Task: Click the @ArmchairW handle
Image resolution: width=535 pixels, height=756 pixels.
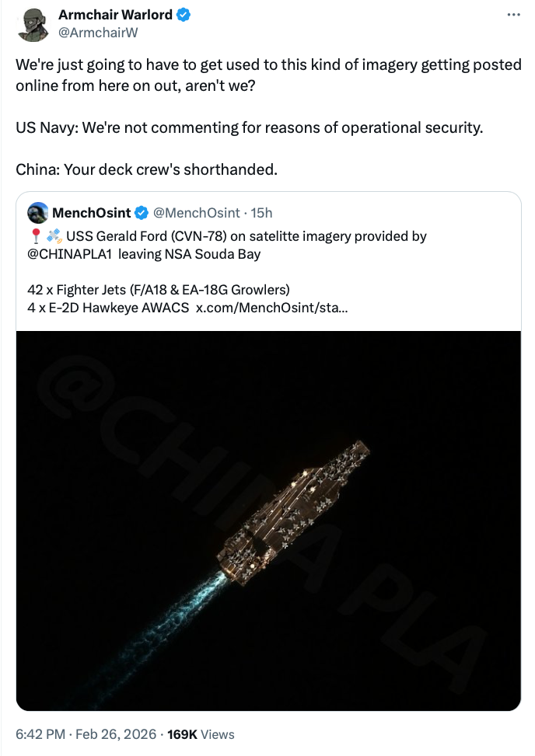Action: (89, 33)
